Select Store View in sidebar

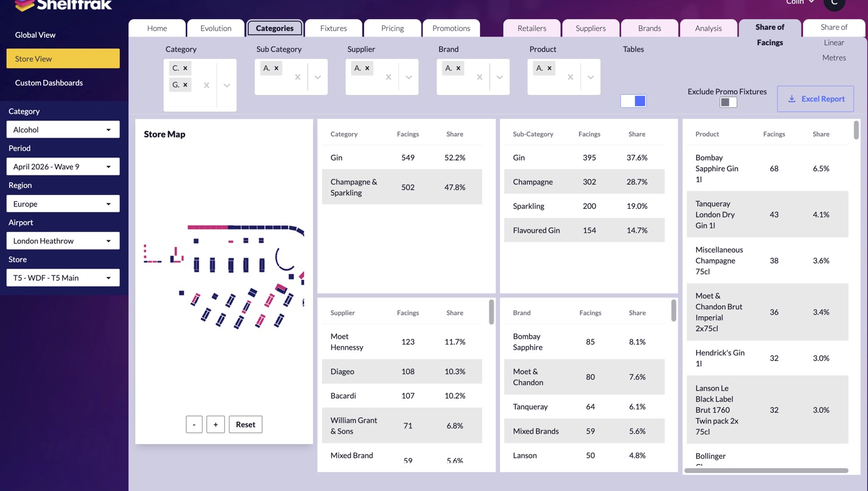[63, 58]
